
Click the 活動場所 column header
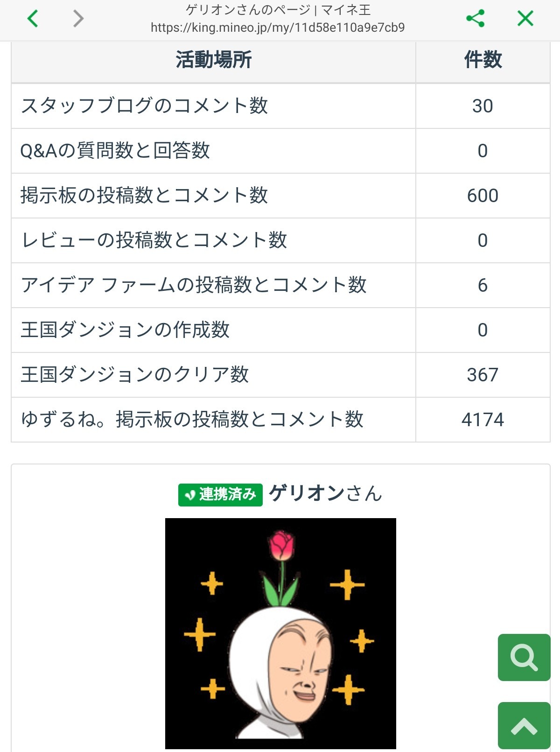click(x=213, y=60)
